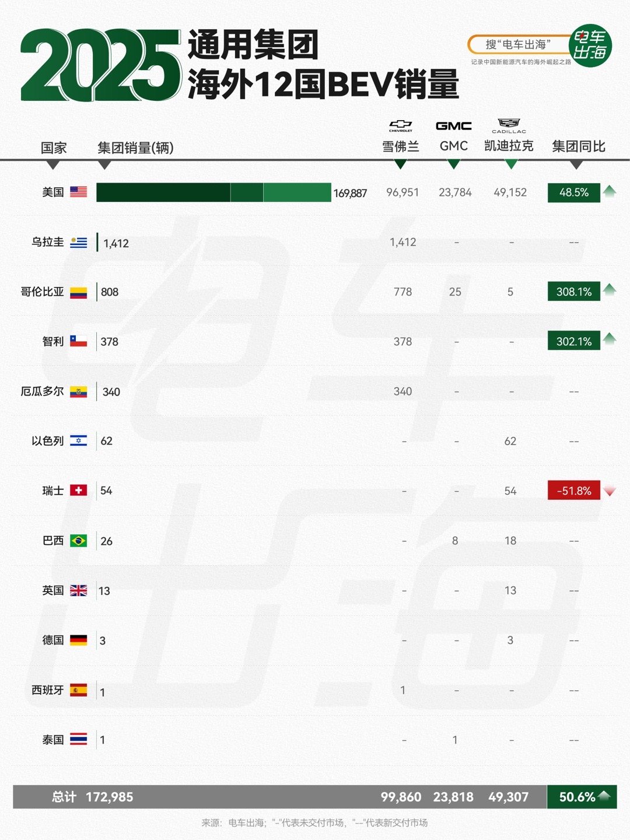The height and width of the screenshot is (840, 630).
Task: Click the UK flag next to 英国
Action: (x=79, y=590)
